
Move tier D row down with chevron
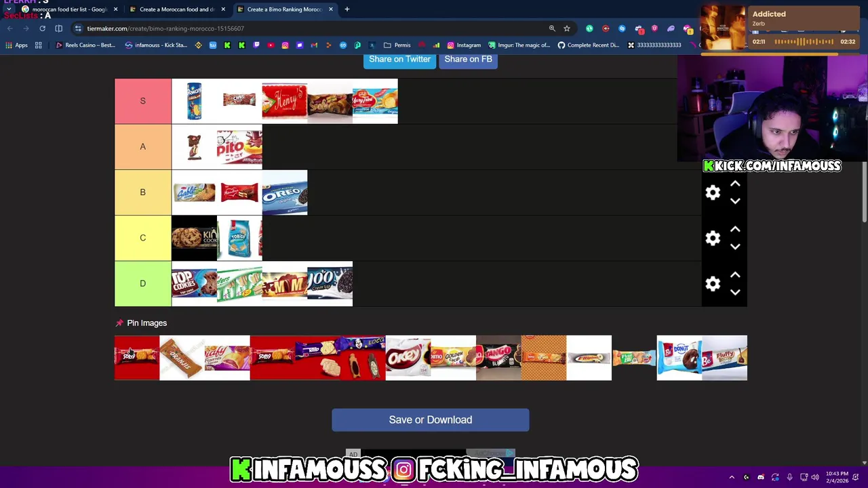pyautogui.click(x=735, y=291)
